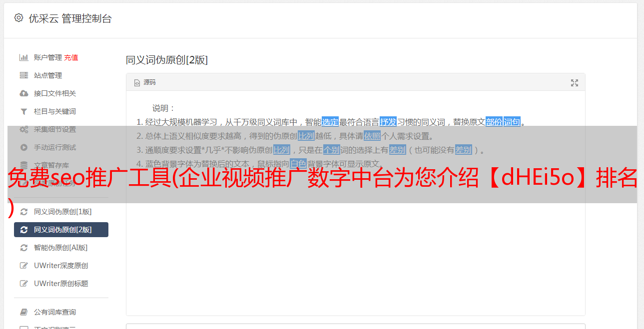Click the server icon next to 站点管理

click(23, 75)
